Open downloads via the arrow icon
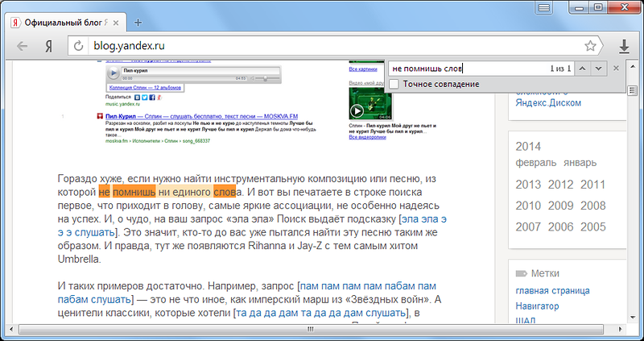 (624, 46)
